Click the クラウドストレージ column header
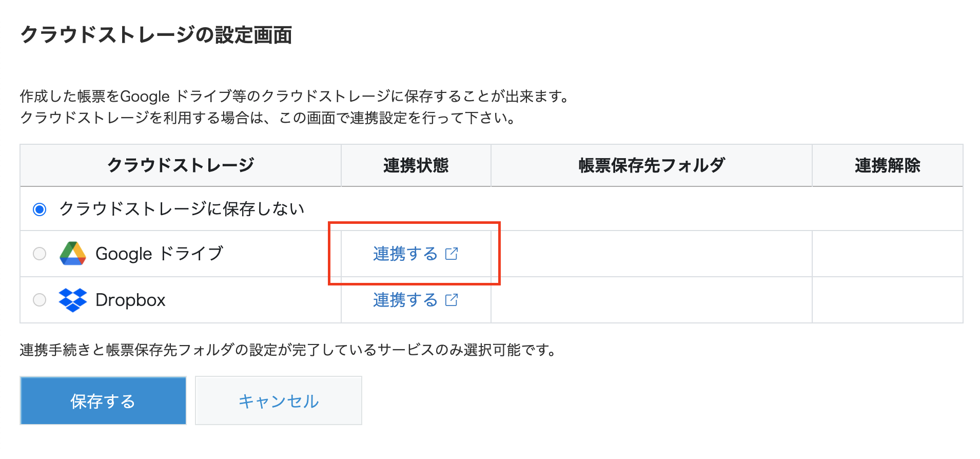The image size is (980, 459). (x=180, y=165)
